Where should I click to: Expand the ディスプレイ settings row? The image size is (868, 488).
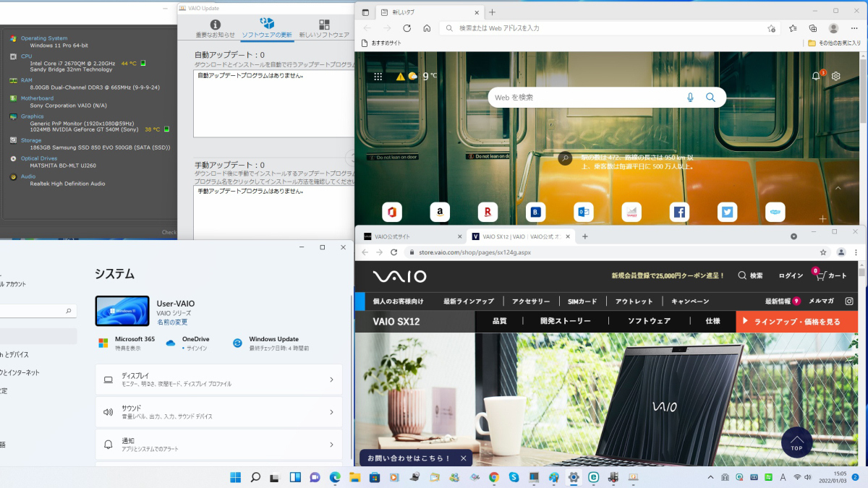point(218,380)
